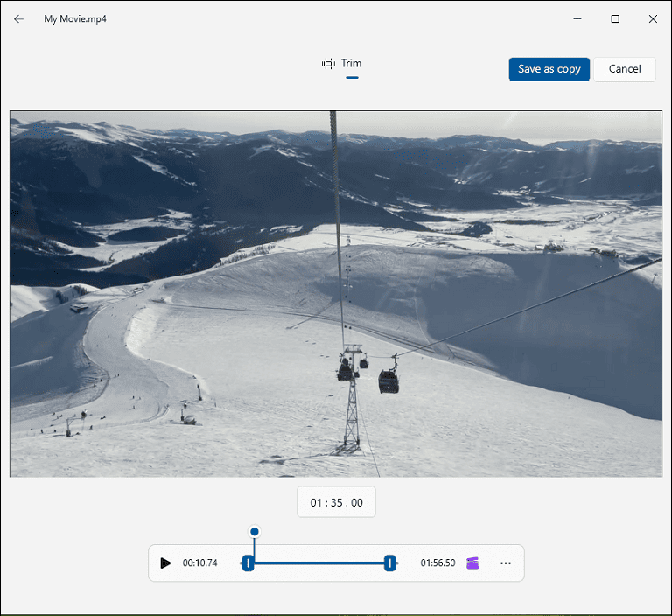Image resolution: width=672 pixels, height=616 pixels.
Task: Play the video with the play button
Action: [165, 563]
